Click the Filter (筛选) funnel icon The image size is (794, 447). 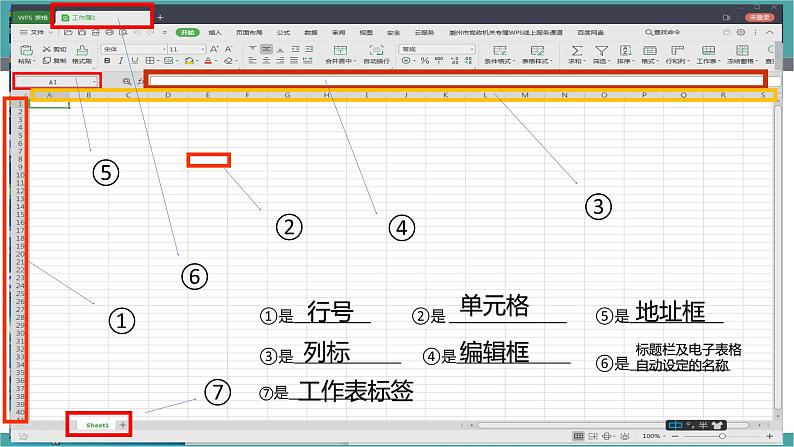tap(601, 50)
